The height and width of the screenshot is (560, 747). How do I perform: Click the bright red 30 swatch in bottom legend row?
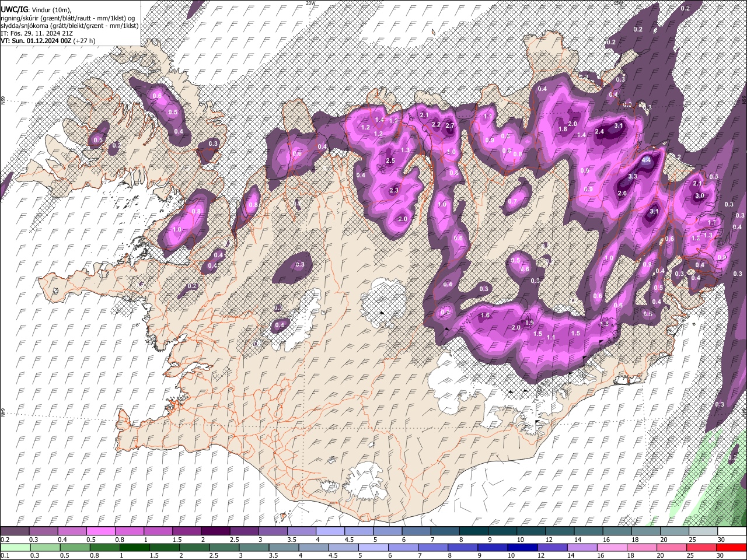pos(731,547)
